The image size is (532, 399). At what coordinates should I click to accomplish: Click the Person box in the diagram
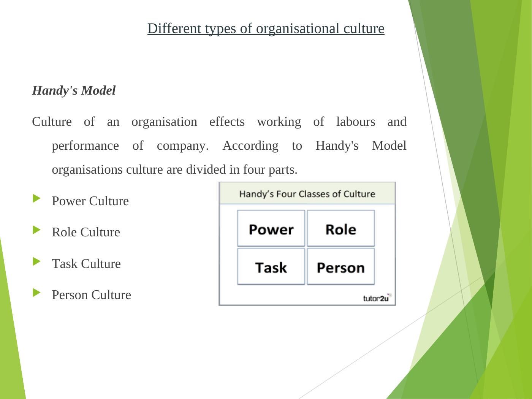[x=340, y=267]
